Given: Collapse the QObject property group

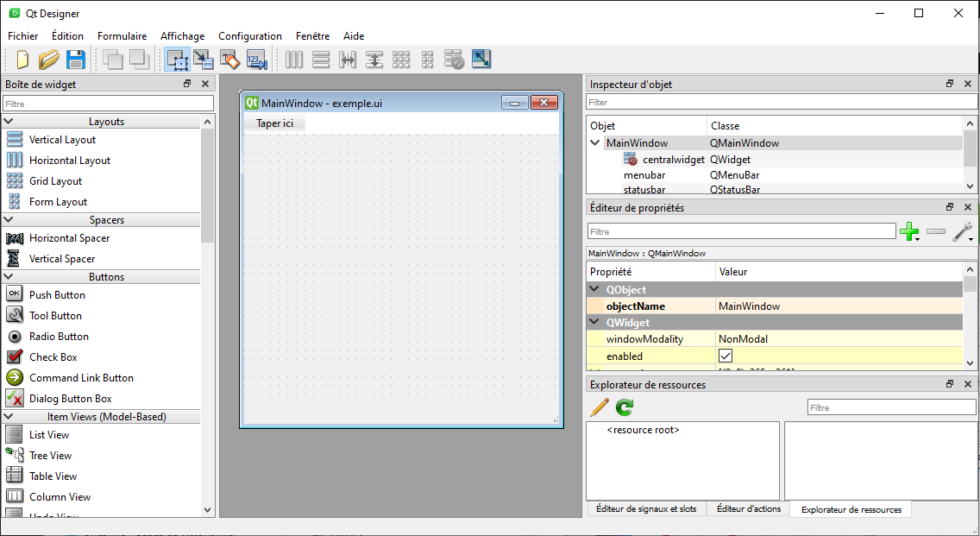Looking at the screenshot, I should (x=594, y=289).
